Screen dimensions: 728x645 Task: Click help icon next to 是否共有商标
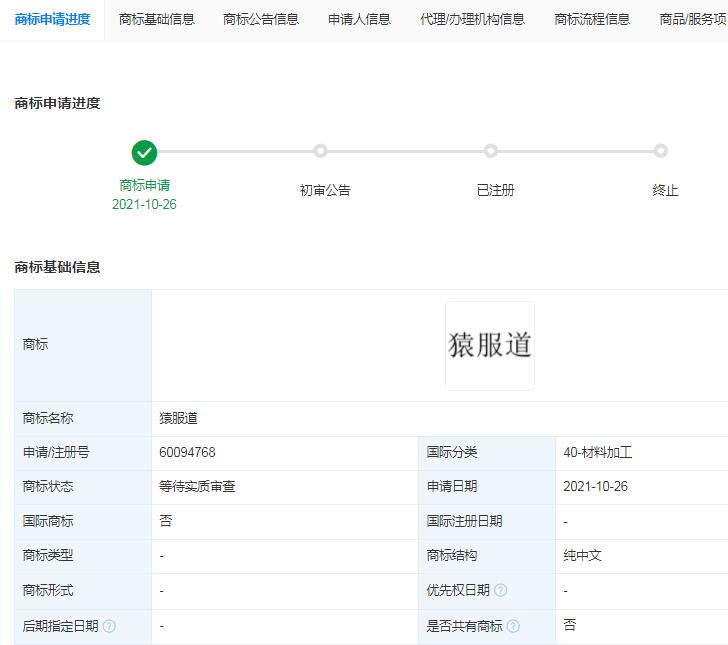click(513, 626)
